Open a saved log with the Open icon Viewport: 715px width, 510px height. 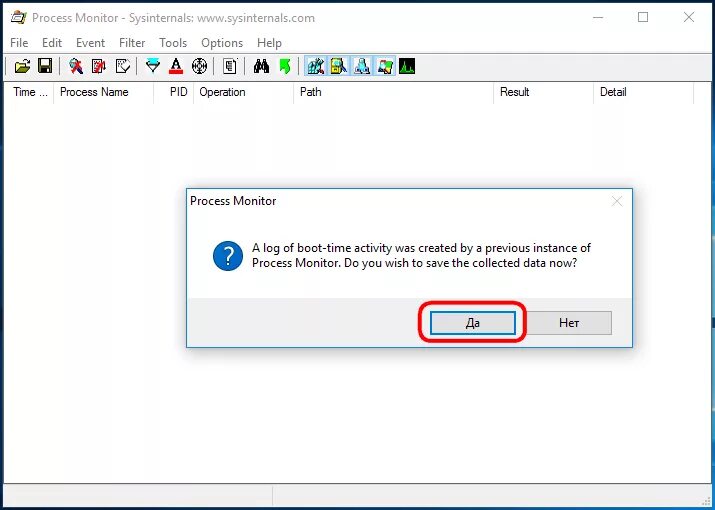click(22, 67)
